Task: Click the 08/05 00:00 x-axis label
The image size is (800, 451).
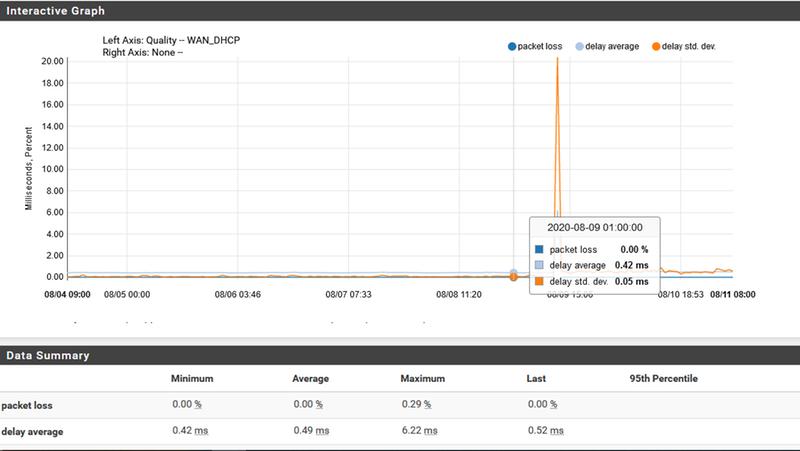Action: click(127, 294)
